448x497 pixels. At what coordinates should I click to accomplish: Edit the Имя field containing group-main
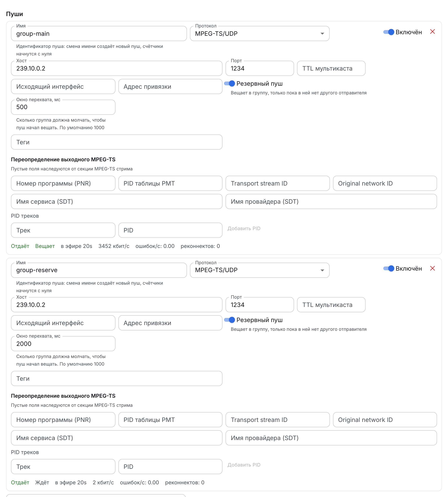(x=99, y=34)
